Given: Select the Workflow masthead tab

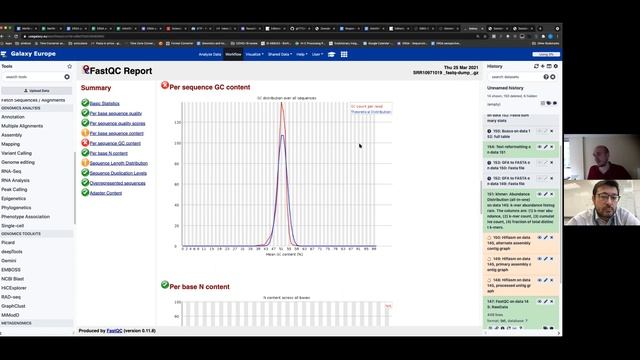Looking at the screenshot, I should tap(233, 54).
